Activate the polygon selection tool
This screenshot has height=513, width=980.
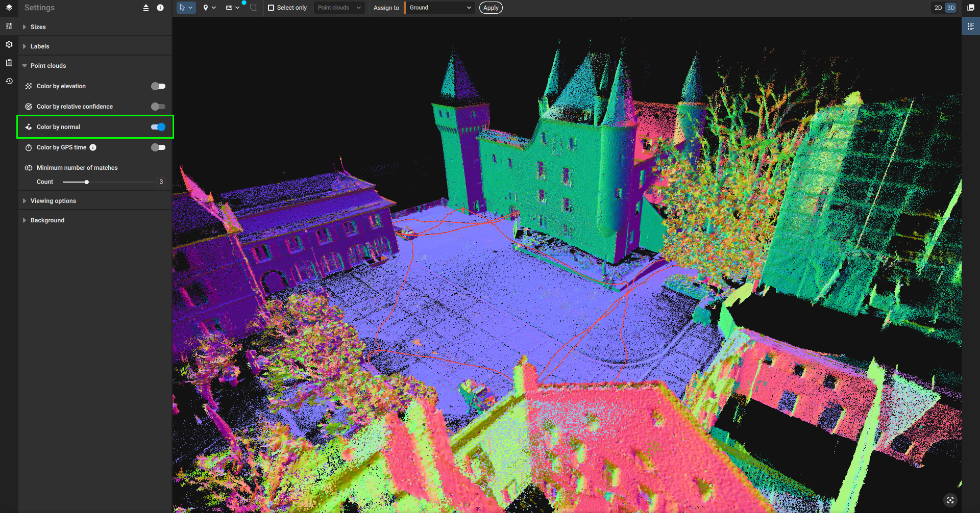pyautogui.click(x=253, y=8)
